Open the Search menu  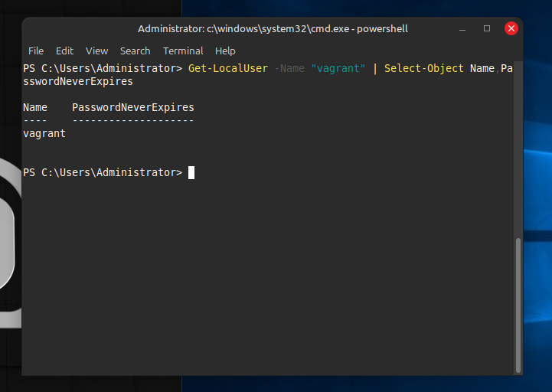click(x=135, y=51)
